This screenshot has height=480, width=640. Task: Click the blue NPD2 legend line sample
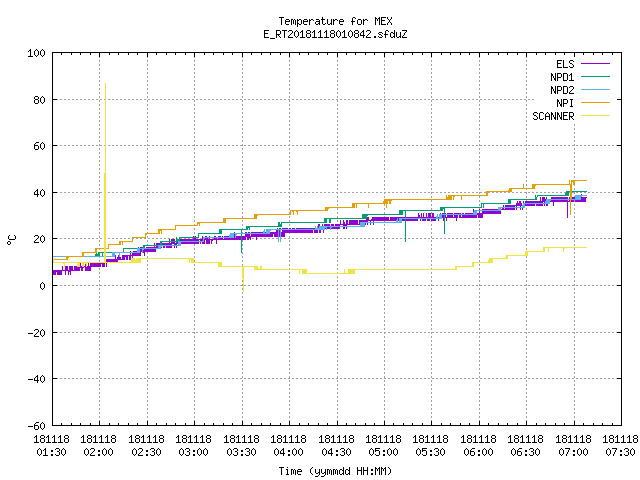596,90
